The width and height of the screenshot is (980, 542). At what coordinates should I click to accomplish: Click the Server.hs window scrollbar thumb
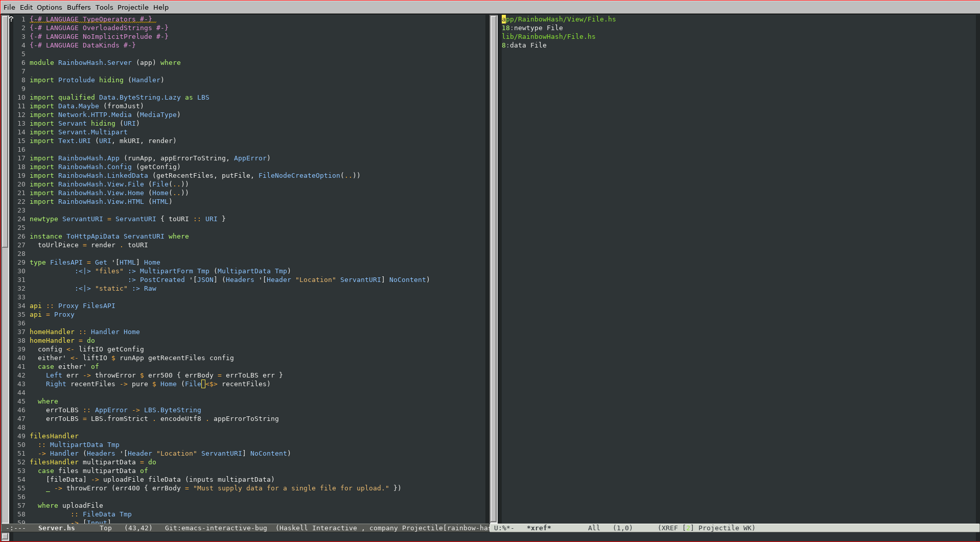tap(5, 131)
